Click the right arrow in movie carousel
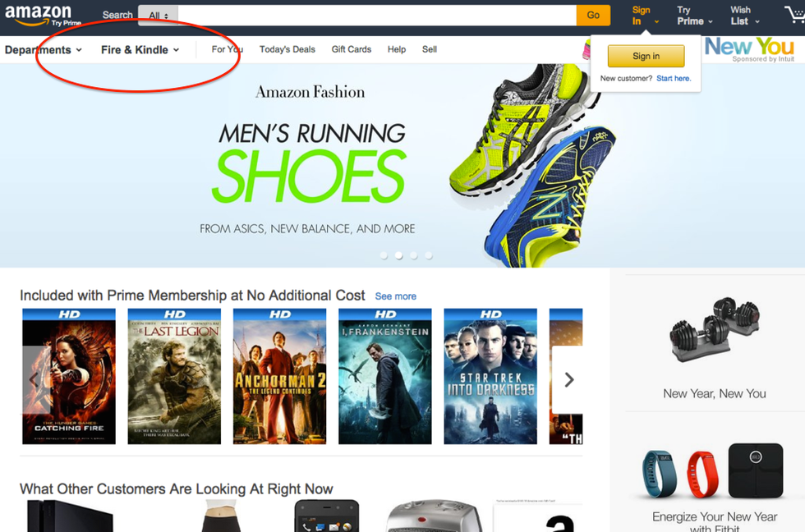The height and width of the screenshot is (532, 805). pyautogui.click(x=568, y=379)
